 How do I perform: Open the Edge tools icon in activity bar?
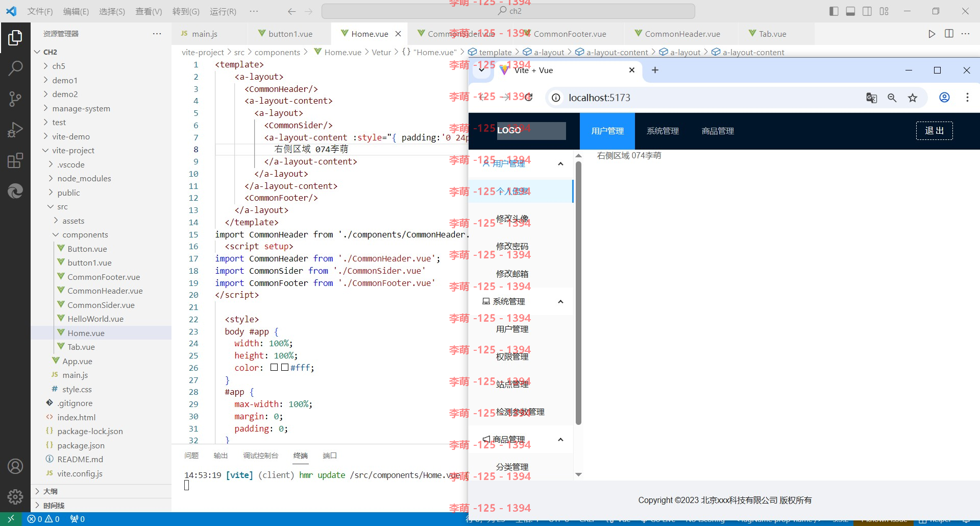15,191
